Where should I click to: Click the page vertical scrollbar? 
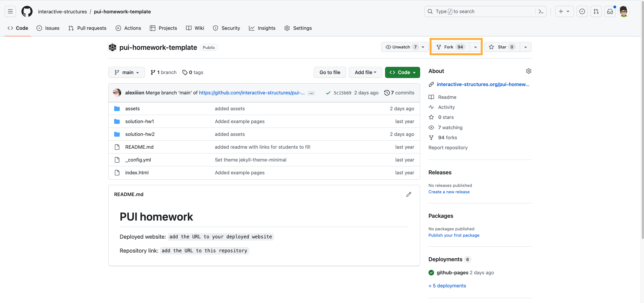point(642,120)
